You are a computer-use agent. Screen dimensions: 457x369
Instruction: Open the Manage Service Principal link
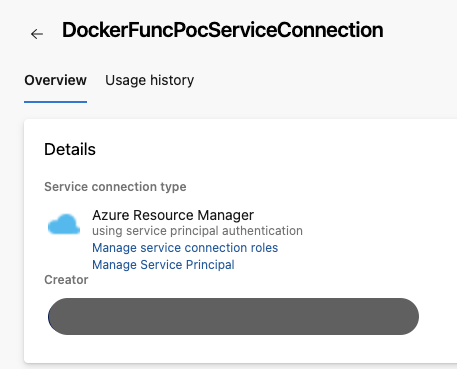(163, 265)
